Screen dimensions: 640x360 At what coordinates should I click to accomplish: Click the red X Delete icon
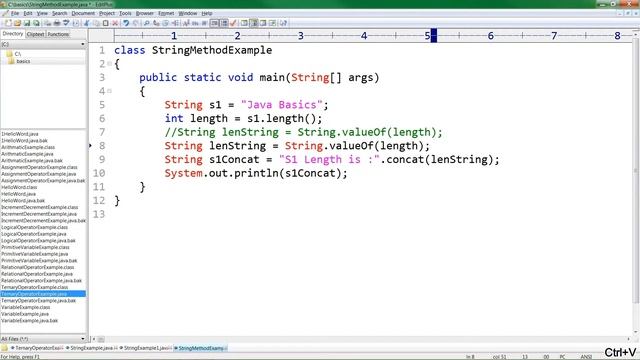tap(115, 23)
